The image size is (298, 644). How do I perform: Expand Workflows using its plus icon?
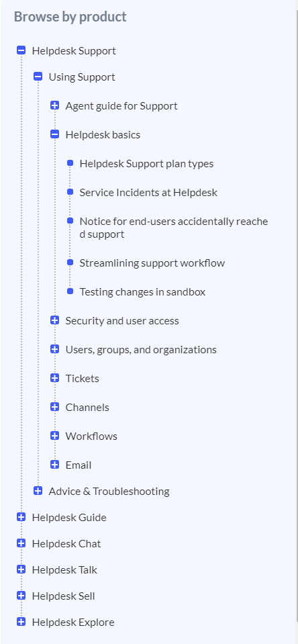click(54, 436)
